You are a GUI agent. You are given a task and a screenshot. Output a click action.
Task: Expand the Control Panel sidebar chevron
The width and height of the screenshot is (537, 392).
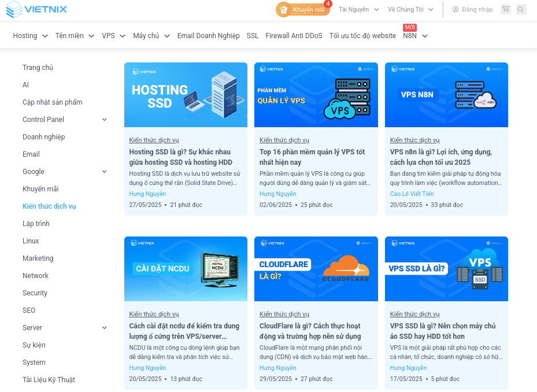(105, 120)
